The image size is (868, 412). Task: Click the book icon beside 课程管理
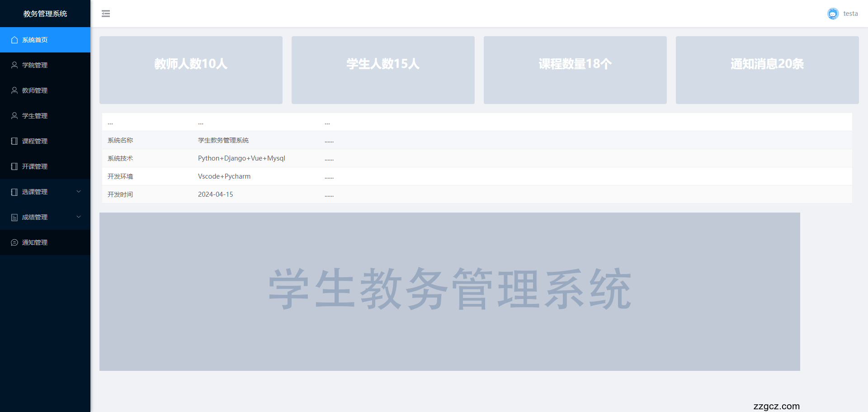click(x=14, y=141)
